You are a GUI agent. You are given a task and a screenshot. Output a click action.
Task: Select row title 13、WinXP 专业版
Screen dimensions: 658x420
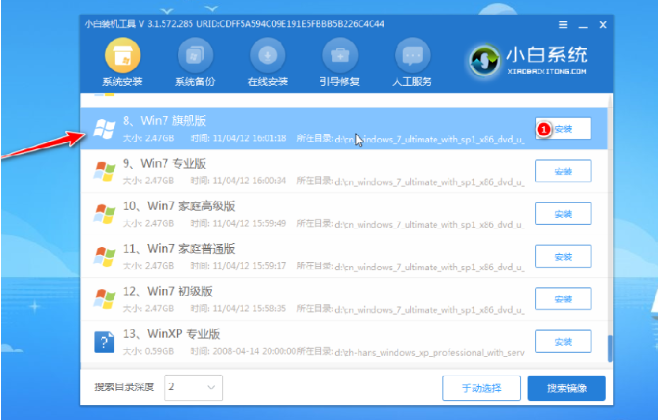click(x=172, y=334)
